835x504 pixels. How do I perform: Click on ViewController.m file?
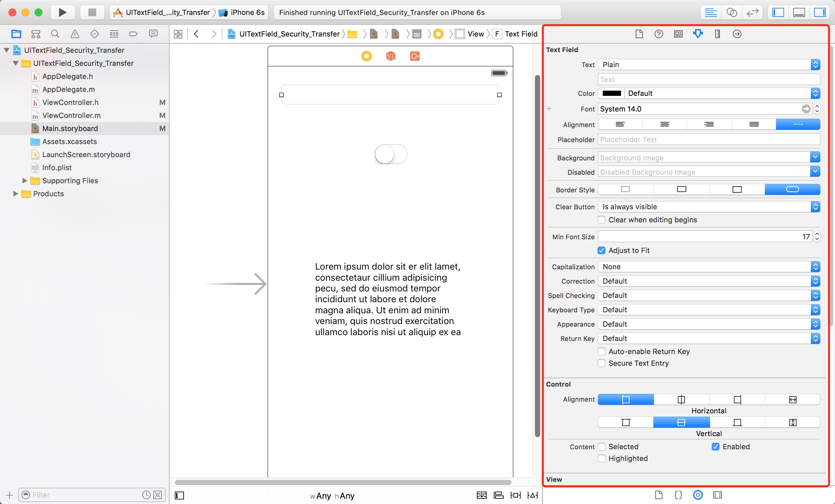click(x=71, y=115)
